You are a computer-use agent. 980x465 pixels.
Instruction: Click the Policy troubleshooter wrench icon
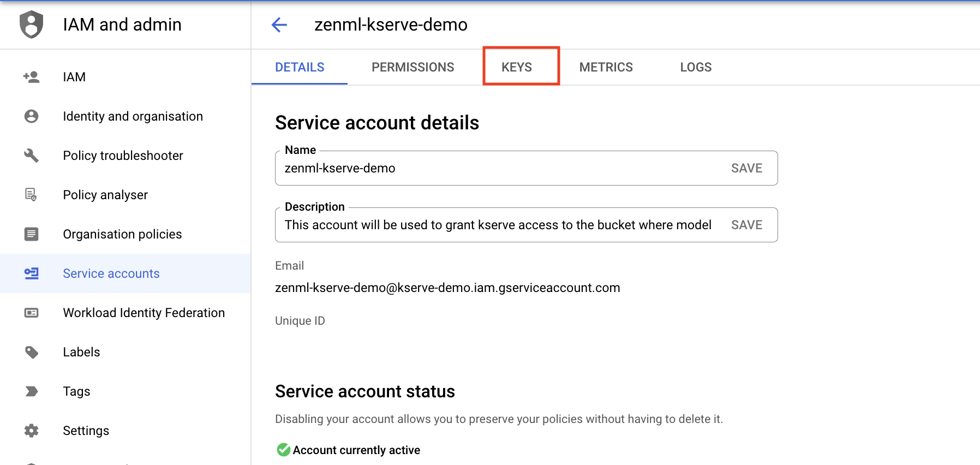pos(31,156)
